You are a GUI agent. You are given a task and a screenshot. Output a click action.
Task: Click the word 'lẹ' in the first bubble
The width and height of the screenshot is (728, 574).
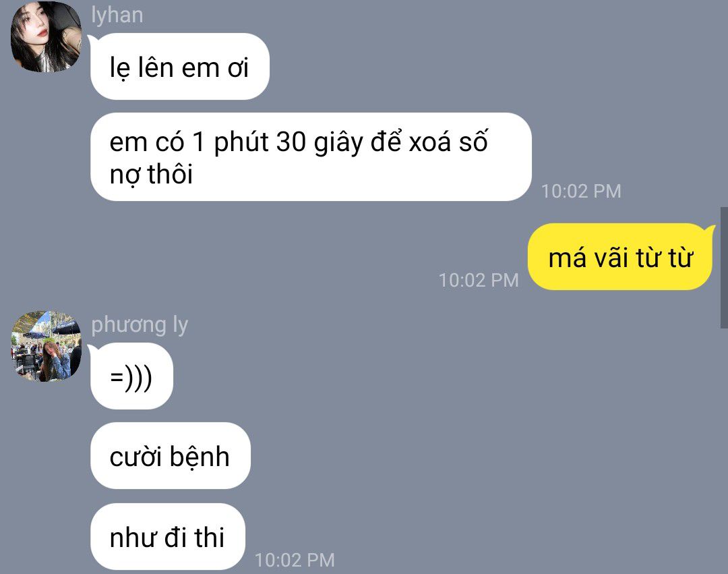tap(120, 69)
